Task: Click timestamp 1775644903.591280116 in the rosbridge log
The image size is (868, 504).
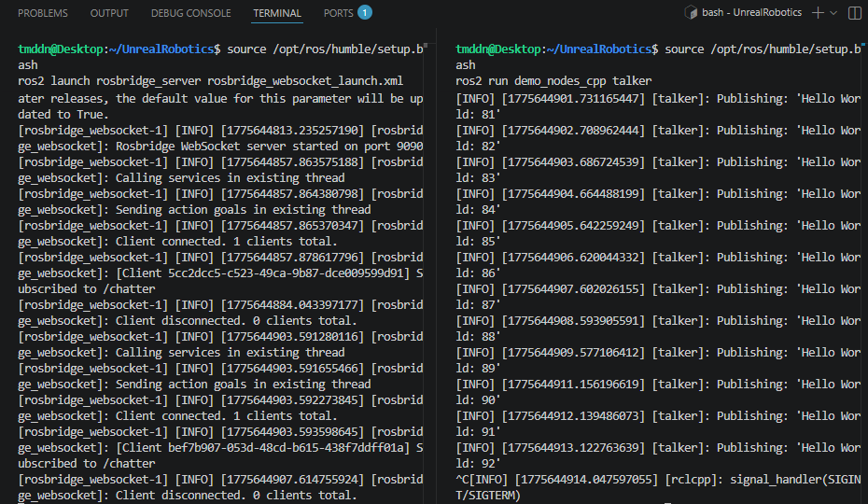Action: [x=292, y=337]
